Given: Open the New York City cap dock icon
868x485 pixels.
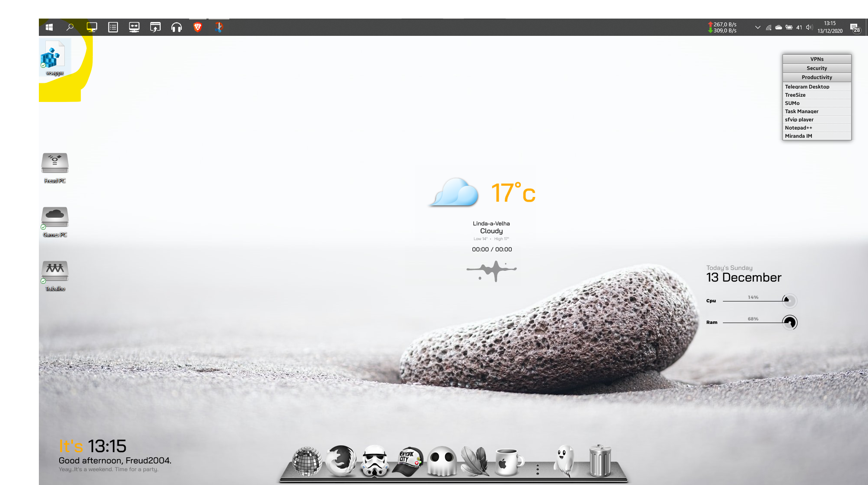Looking at the screenshot, I should [x=408, y=461].
